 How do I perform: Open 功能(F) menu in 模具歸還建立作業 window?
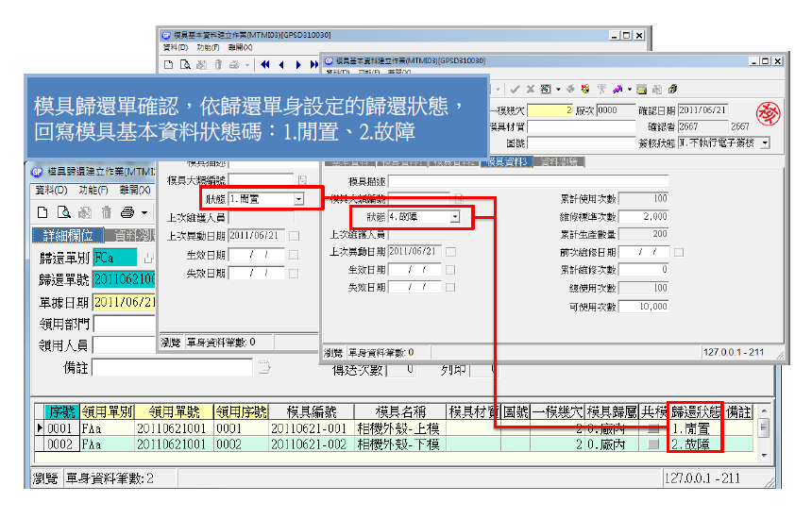pos(93,191)
